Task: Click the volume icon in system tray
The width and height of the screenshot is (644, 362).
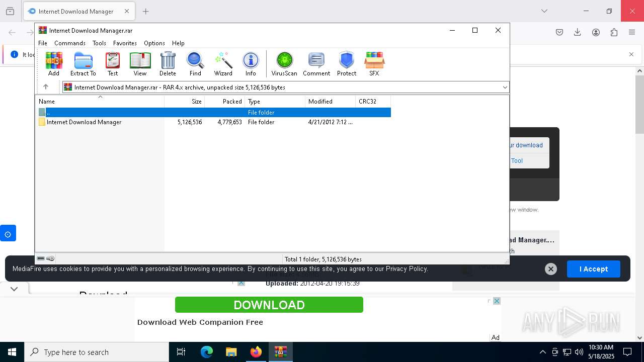Action: 579,352
